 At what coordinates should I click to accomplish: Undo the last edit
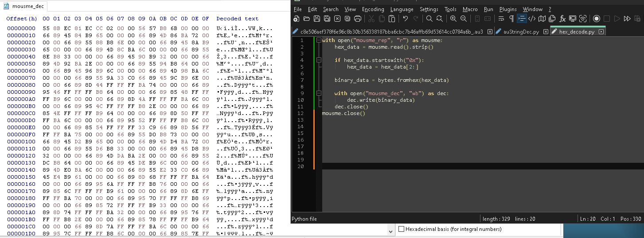coord(405,19)
